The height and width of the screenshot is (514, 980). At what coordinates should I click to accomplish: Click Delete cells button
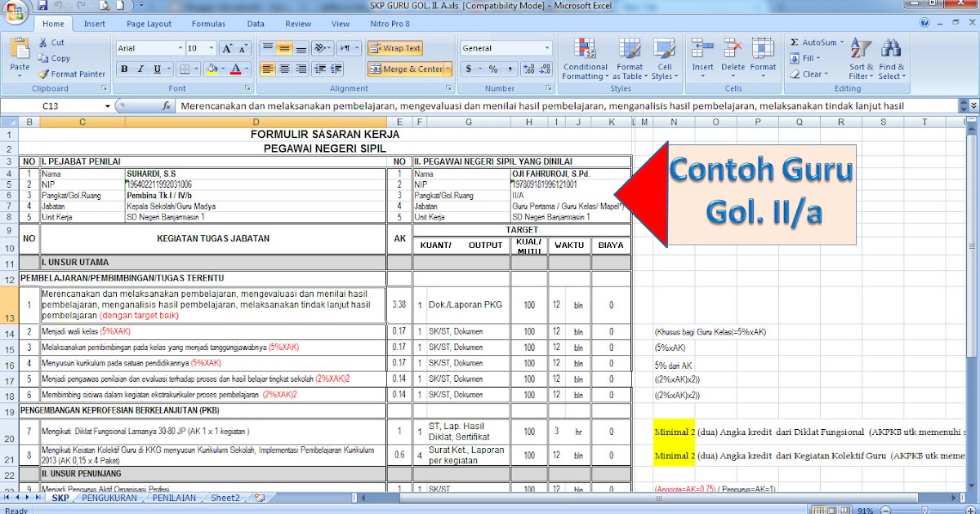pyautogui.click(x=733, y=59)
